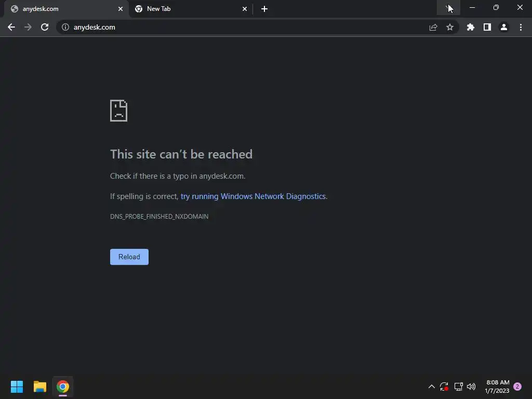Open a new tab with plus button
Screen dimensions: 532x399
pyautogui.click(x=264, y=9)
